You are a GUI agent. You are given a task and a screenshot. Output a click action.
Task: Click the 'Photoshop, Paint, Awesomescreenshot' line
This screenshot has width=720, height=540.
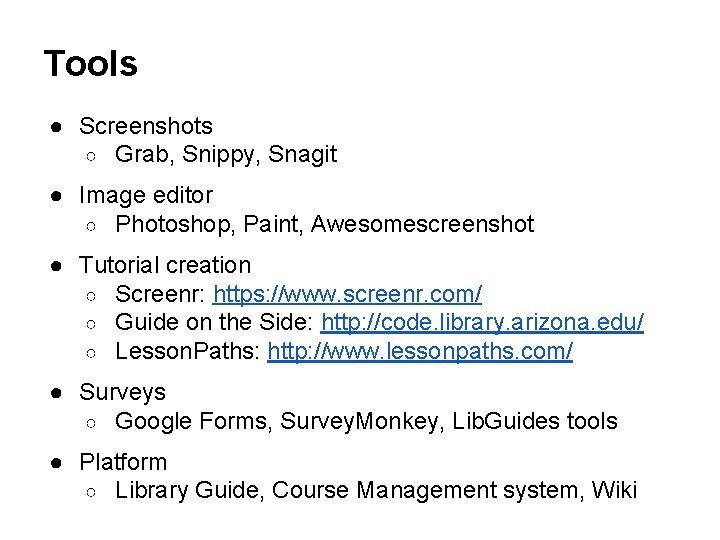[325, 224]
